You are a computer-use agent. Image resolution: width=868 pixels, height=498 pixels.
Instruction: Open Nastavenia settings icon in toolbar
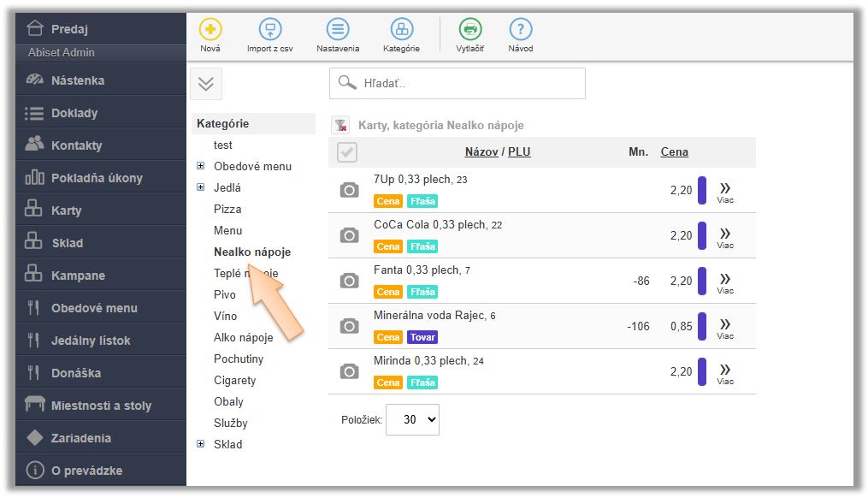coord(338,30)
